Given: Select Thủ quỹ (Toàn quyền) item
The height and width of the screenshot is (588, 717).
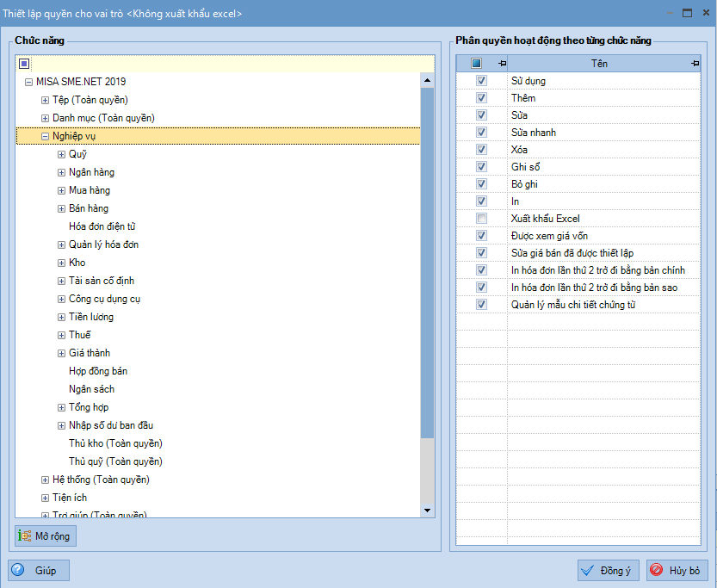Looking at the screenshot, I should [115, 461].
